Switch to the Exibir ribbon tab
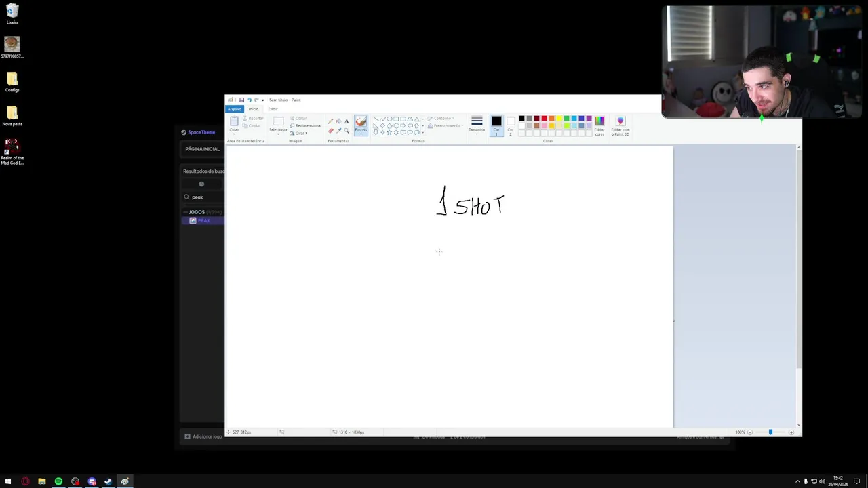Screen dimensions: 868x488 pos(273,109)
